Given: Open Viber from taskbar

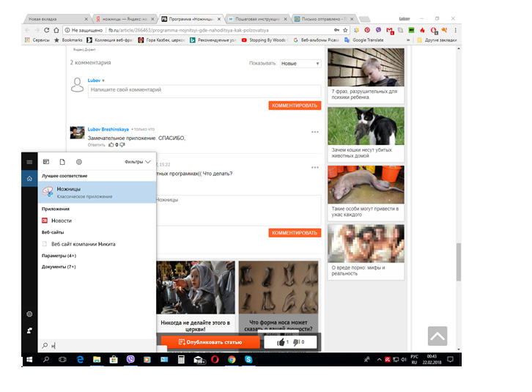Looking at the screenshot, I should 130,360.
